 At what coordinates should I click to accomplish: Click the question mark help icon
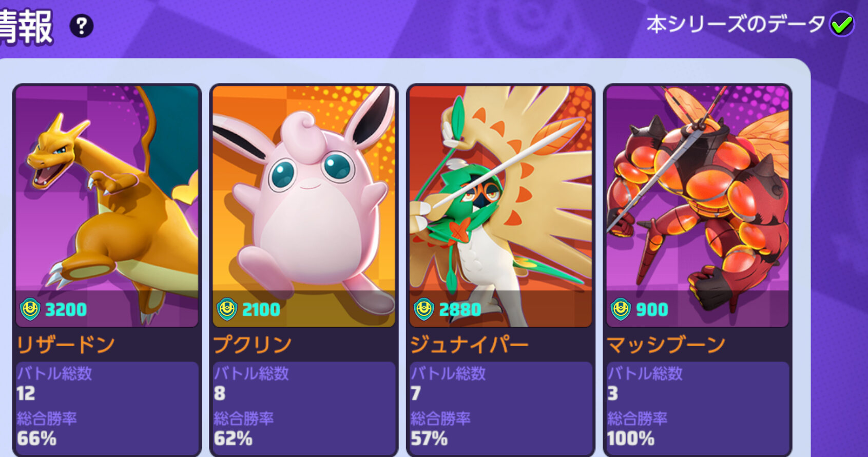click(x=81, y=26)
